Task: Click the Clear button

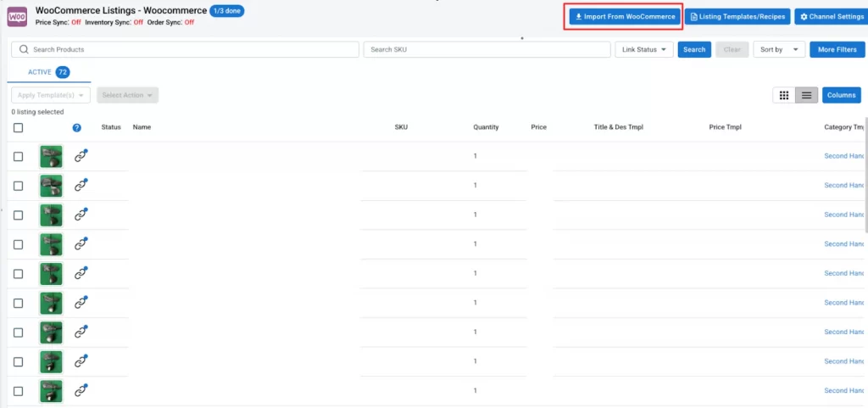Action: pos(732,49)
